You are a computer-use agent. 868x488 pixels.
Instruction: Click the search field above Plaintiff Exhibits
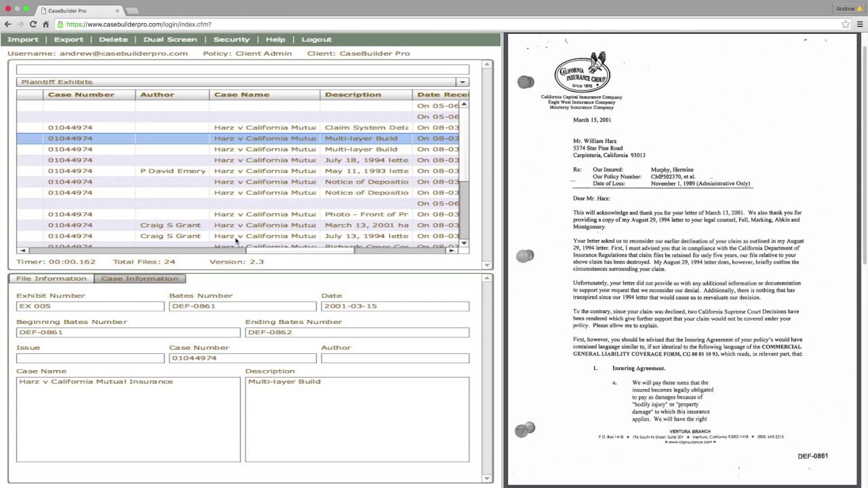click(242, 69)
